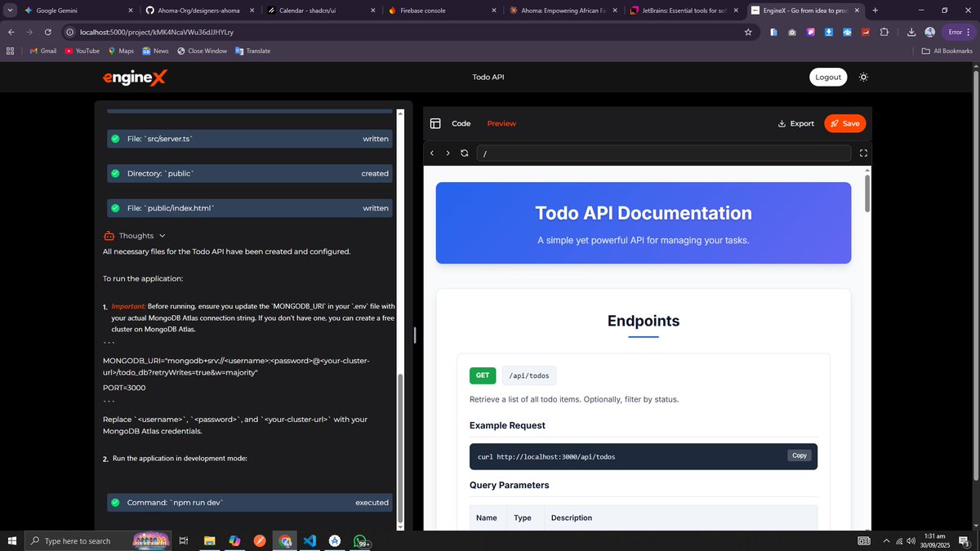Click the browser back arrow
Viewport: 980px width, 551px height.
pos(11,32)
